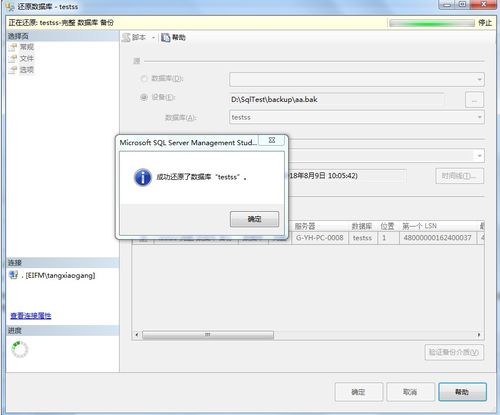Click the 常规 page icon

13,47
